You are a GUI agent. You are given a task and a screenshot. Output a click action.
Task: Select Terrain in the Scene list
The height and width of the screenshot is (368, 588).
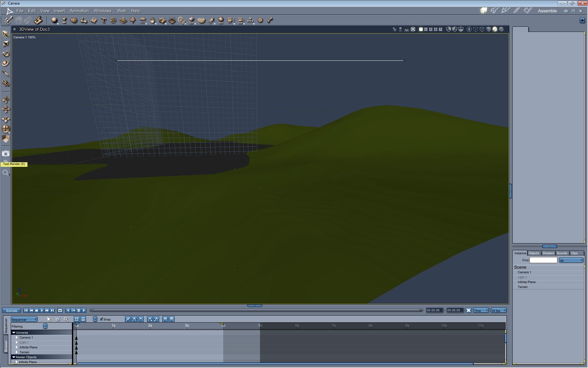[522, 287]
